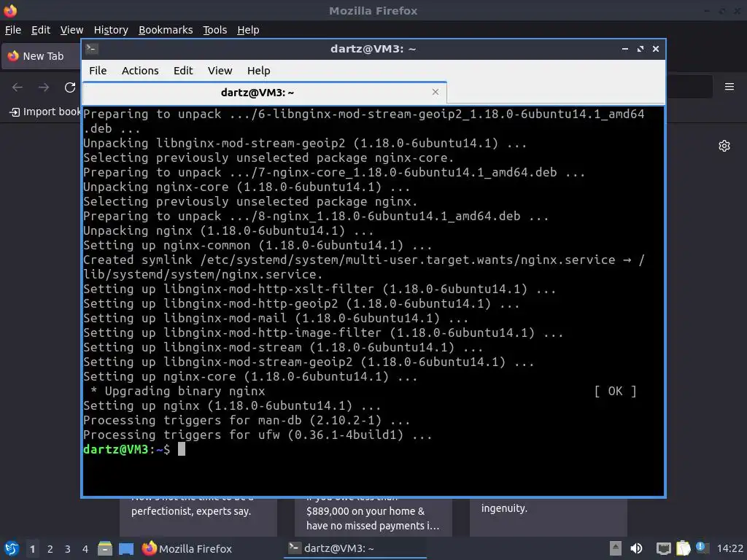Open the terminal Edit menu

click(183, 71)
